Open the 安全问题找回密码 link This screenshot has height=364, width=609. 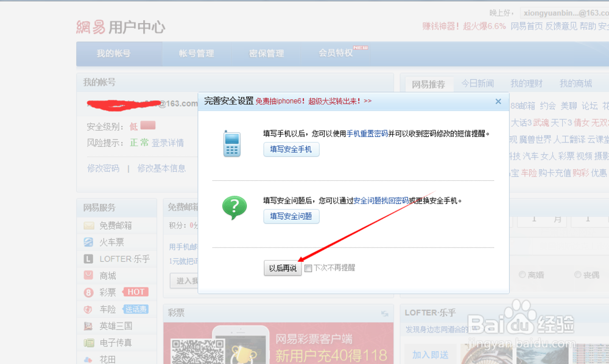pyautogui.click(x=381, y=201)
